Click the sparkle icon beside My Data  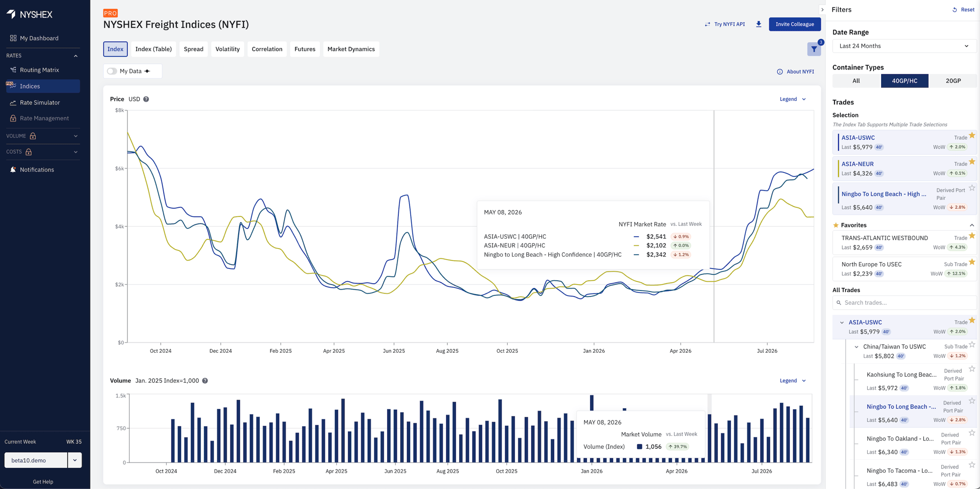(147, 71)
